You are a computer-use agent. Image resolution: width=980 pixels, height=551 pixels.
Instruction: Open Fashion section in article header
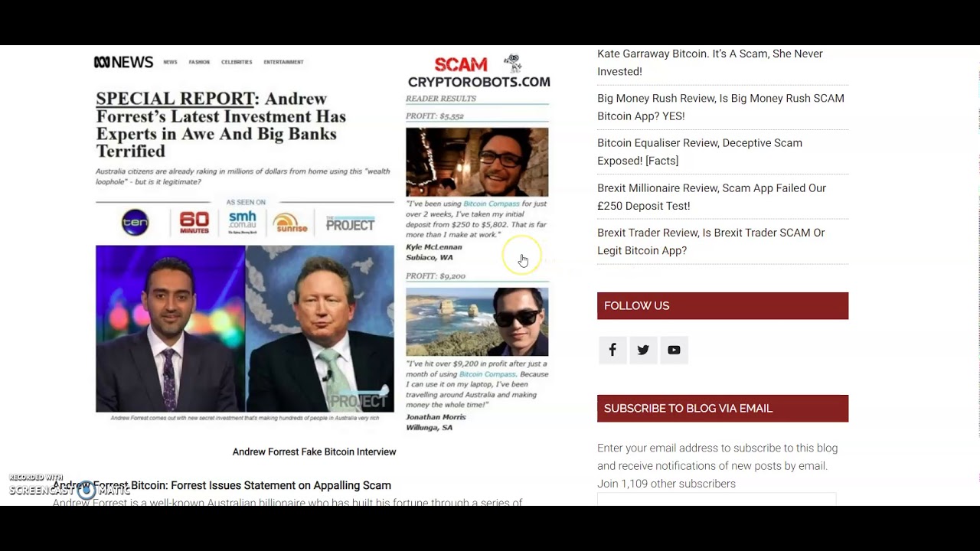click(199, 62)
